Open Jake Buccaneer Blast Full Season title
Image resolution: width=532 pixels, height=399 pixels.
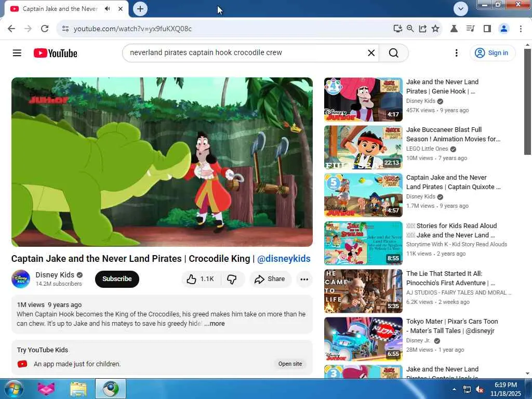(453, 135)
